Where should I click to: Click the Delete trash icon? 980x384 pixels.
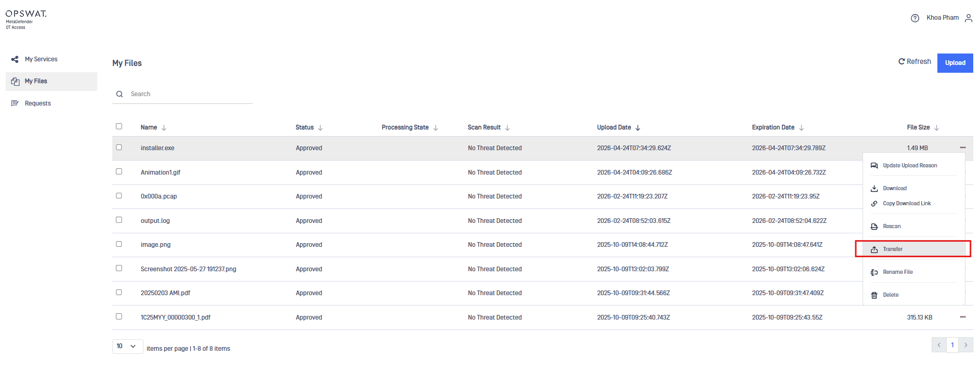tap(875, 295)
